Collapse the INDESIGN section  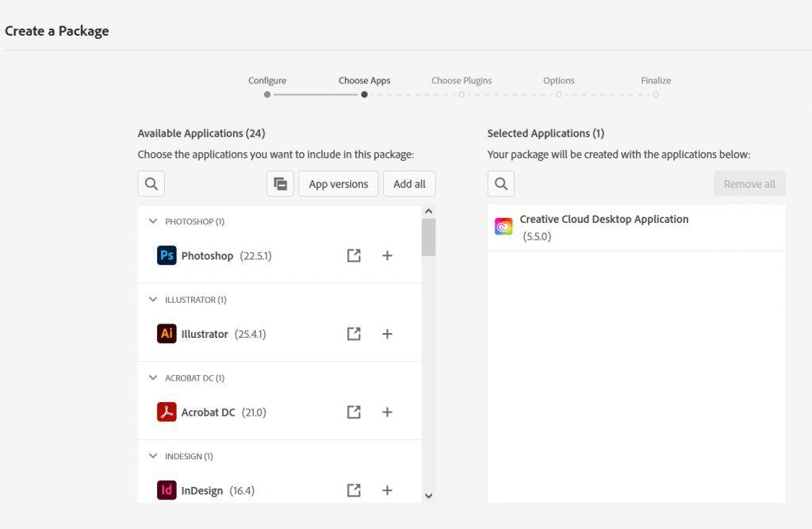(152, 456)
